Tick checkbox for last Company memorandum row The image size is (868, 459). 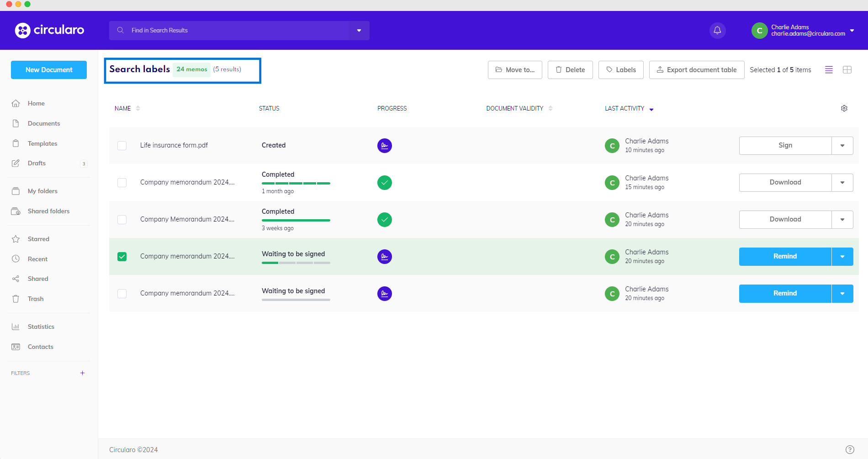point(122,294)
